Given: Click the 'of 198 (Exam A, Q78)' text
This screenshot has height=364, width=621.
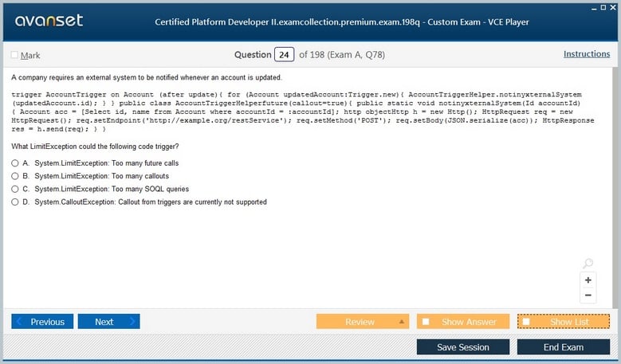Looking at the screenshot, I should click(342, 55).
